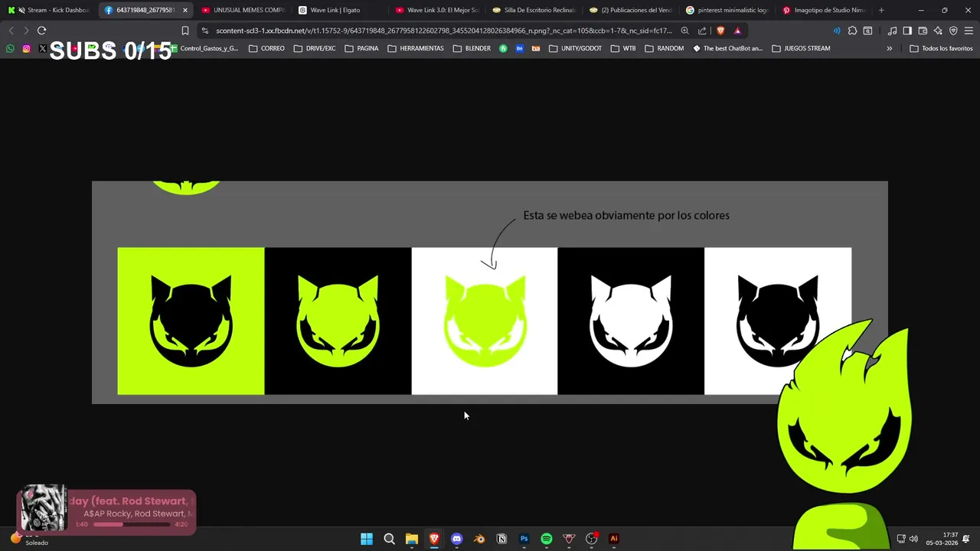
Task: Click the address bar URL field
Action: pos(444,31)
